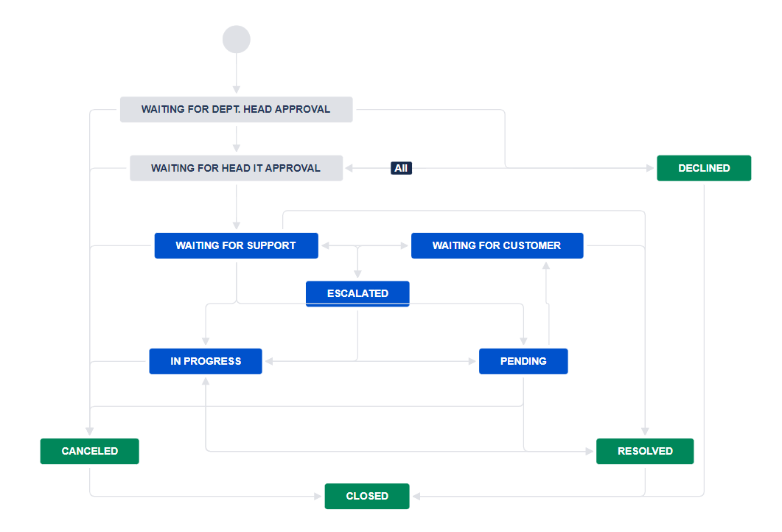Select the In Progress status node

point(206,362)
